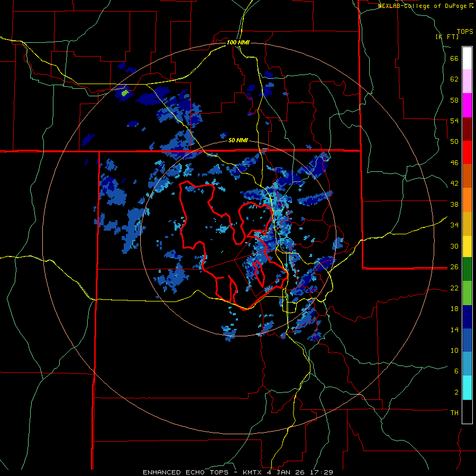
Task: Click the "62" legend value
Action: tap(454, 79)
